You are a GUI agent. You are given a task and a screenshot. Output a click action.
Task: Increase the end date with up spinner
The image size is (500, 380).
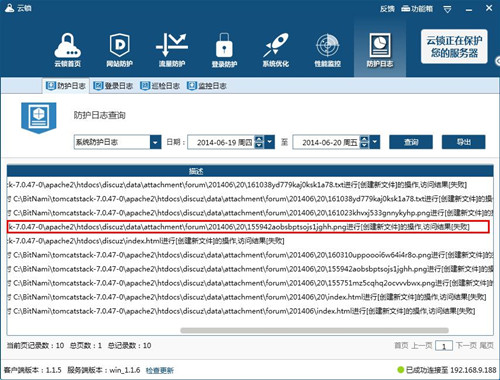coord(365,139)
